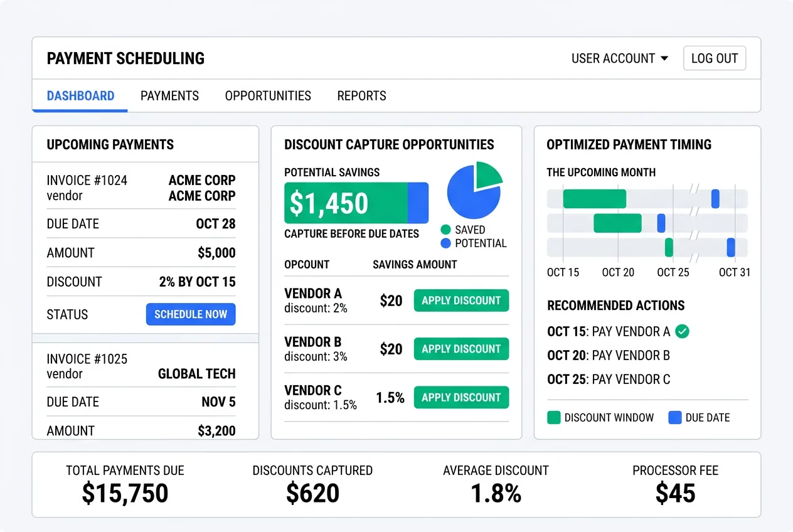
Task: Click the green checkmark beside Pay Vendor A
Action: 683,331
